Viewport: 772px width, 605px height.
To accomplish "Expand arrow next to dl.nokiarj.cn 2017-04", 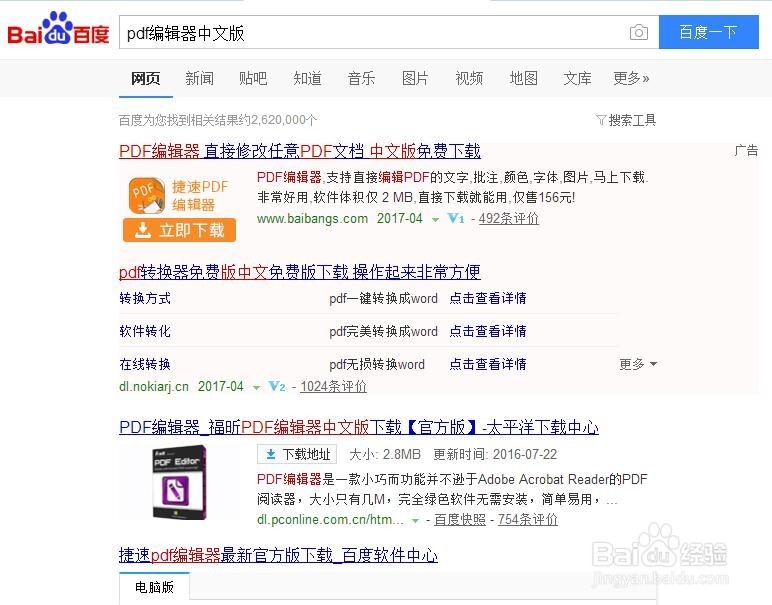I will (256, 387).
